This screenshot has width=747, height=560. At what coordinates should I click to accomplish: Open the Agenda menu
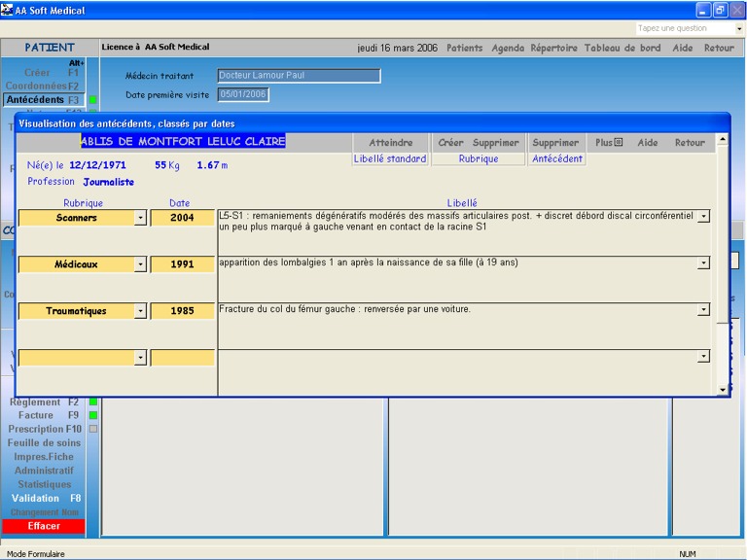508,48
